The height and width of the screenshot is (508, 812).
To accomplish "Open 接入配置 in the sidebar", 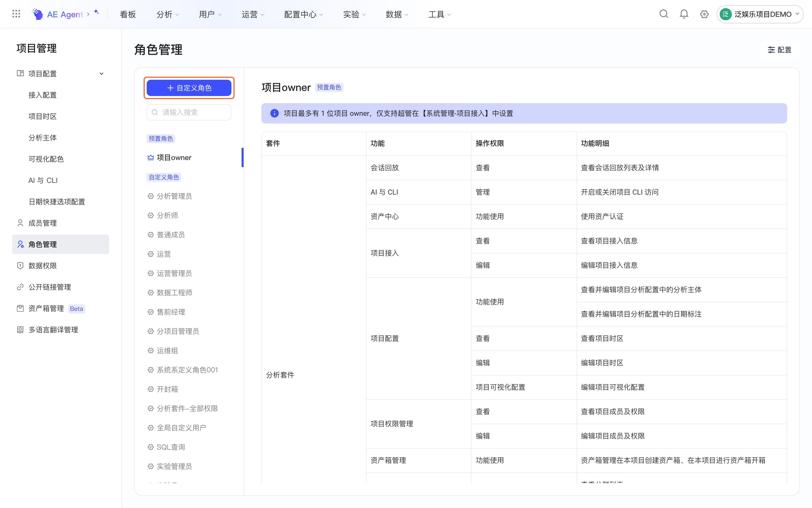I will pyautogui.click(x=43, y=95).
